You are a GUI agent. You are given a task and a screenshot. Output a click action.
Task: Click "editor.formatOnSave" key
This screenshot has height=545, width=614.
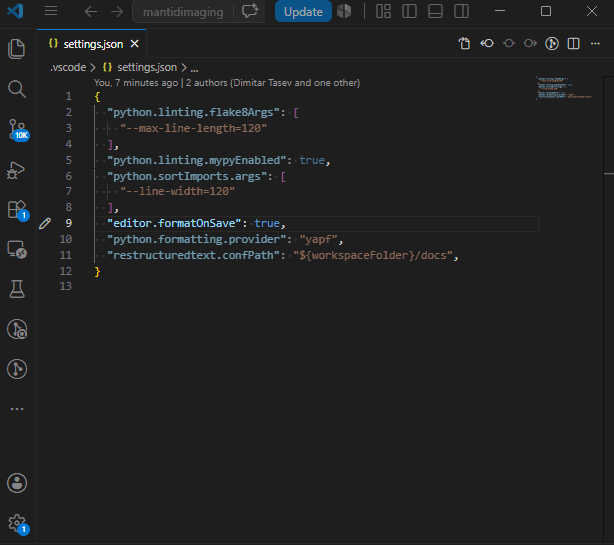174,223
